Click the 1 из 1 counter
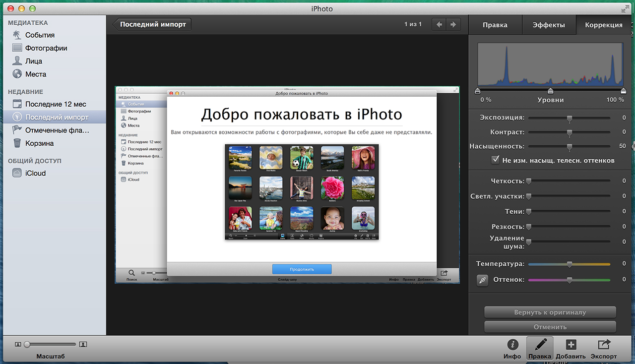This screenshot has height=364, width=635. coord(413,24)
